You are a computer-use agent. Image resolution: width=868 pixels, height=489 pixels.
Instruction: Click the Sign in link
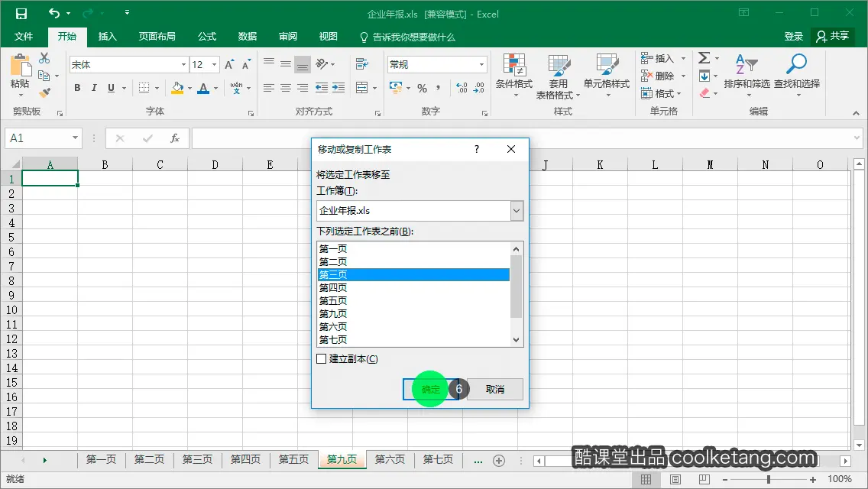point(793,37)
